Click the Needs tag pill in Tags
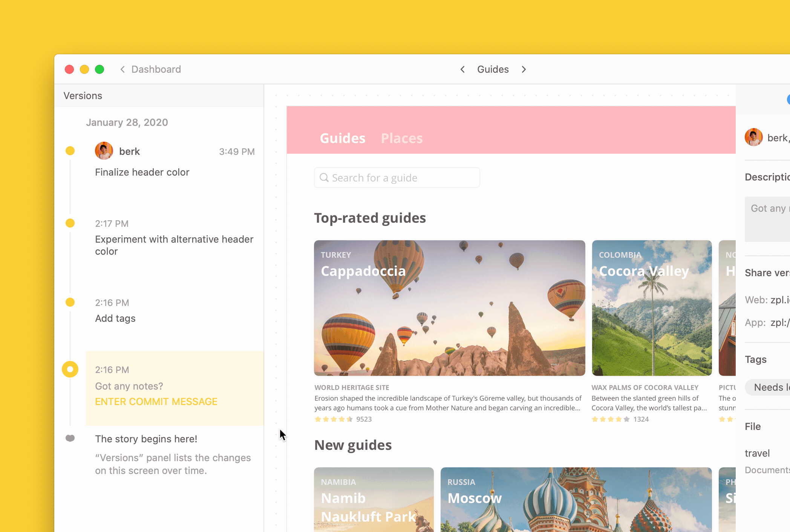Screen dimensions: 790x532 (769, 387)
